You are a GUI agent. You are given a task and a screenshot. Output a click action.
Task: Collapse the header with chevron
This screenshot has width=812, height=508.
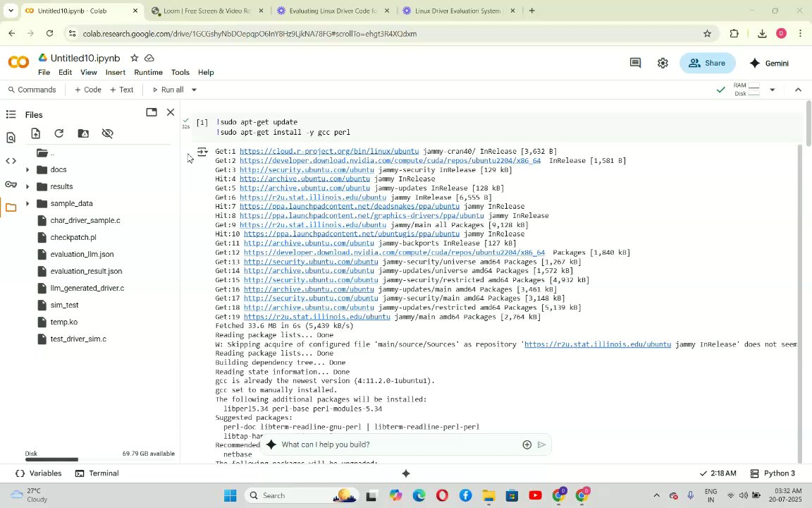pyautogui.click(x=798, y=90)
